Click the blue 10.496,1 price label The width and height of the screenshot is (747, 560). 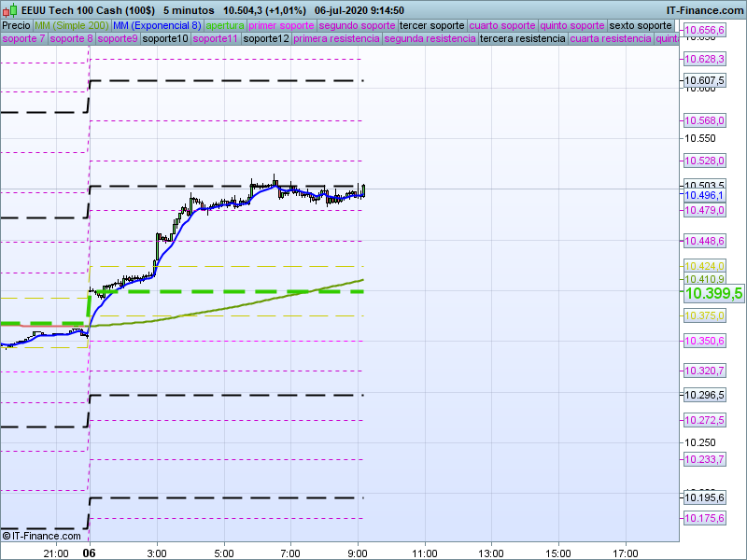704,196
